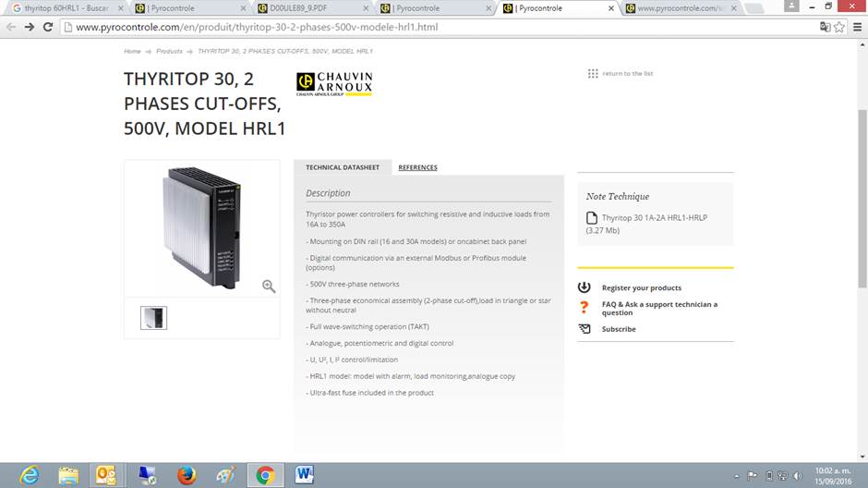Click the Chauvin Arnoux logo
Screen dimensions: 868x488
coord(334,83)
